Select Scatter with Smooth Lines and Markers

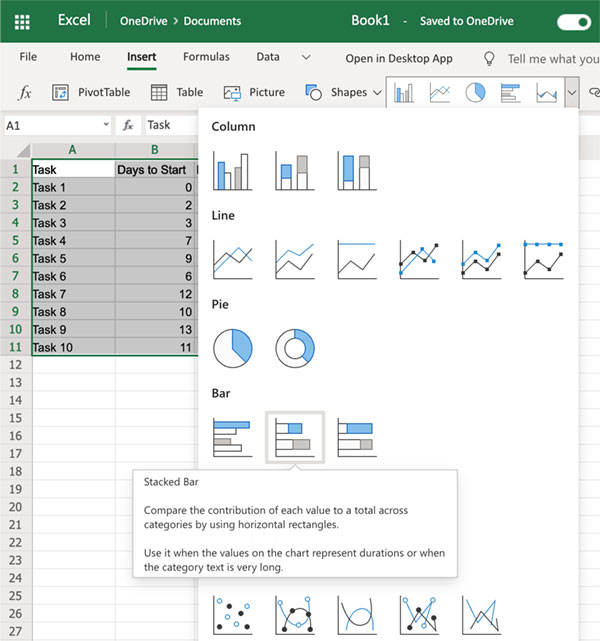click(295, 615)
